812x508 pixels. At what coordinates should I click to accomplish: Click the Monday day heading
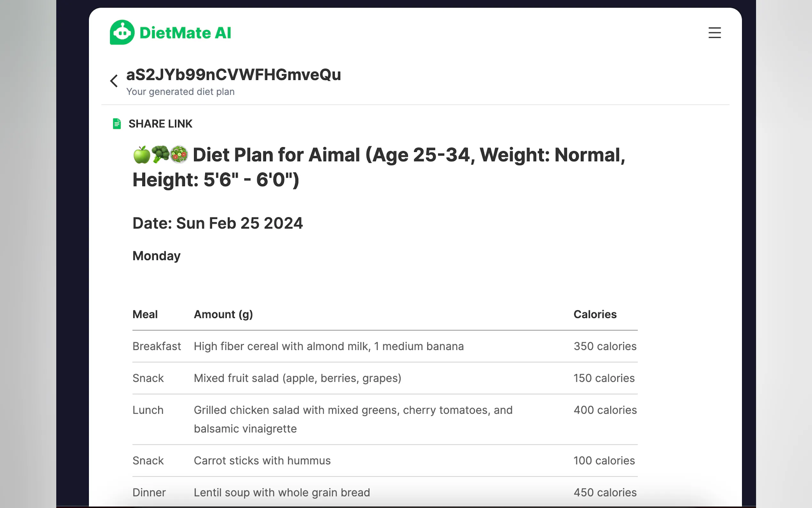(x=156, y=256)
